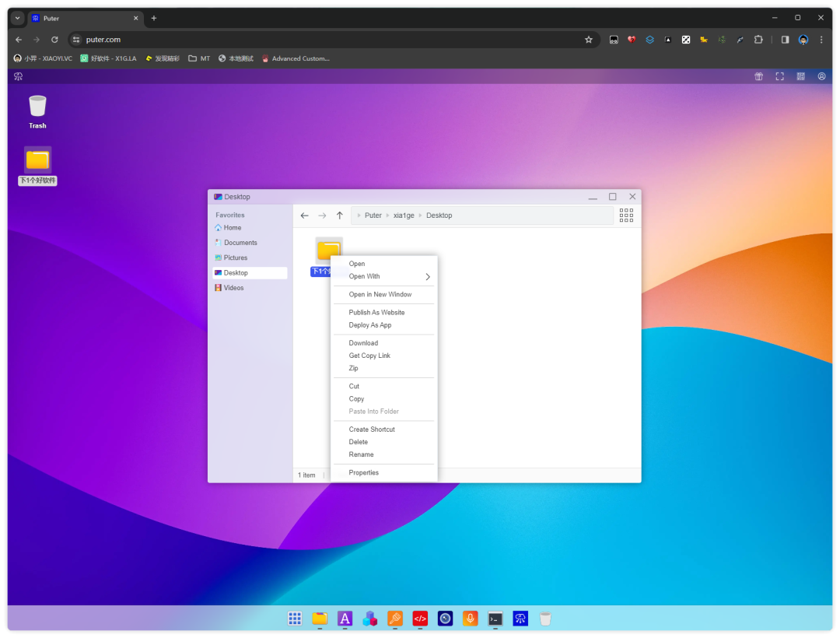Select Rename in the context menu
This screenshot has width=840, height=638.
pos(361,454)
